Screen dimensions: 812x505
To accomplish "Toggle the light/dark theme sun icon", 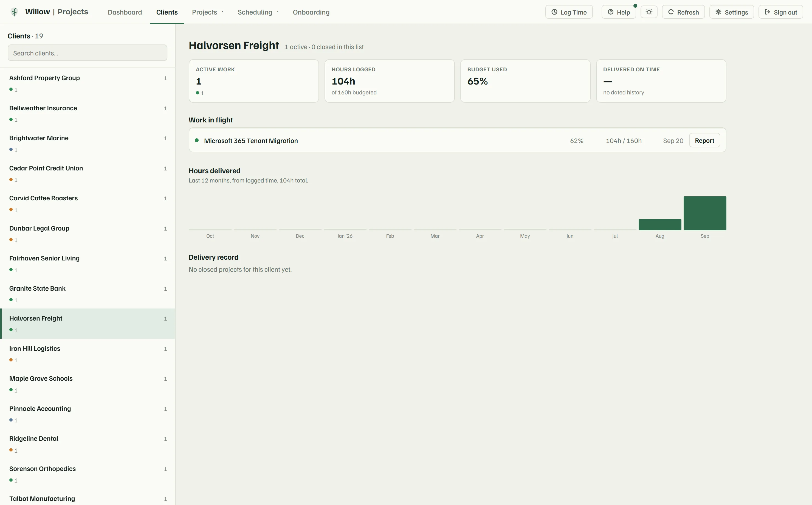I will point(649,12).
